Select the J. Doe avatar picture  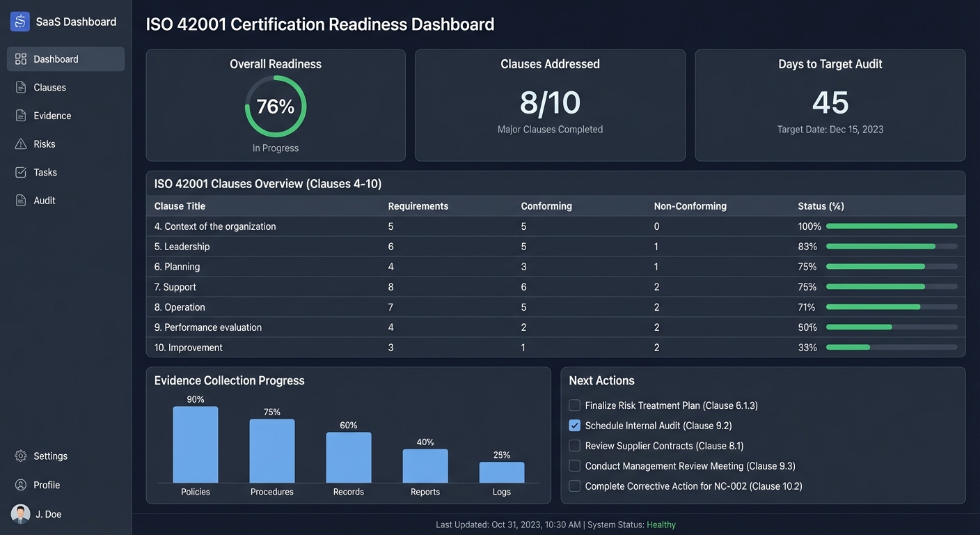pos(19,514)
